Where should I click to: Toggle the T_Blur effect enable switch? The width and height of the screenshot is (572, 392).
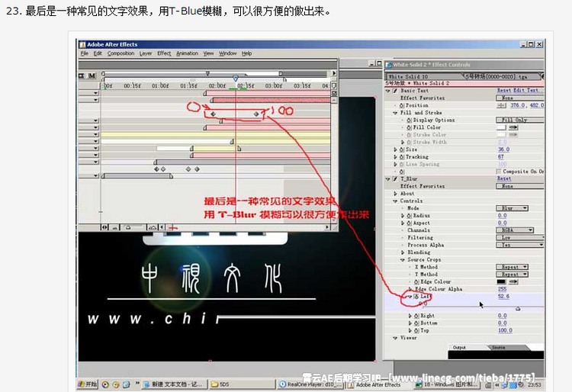(395, 178)
